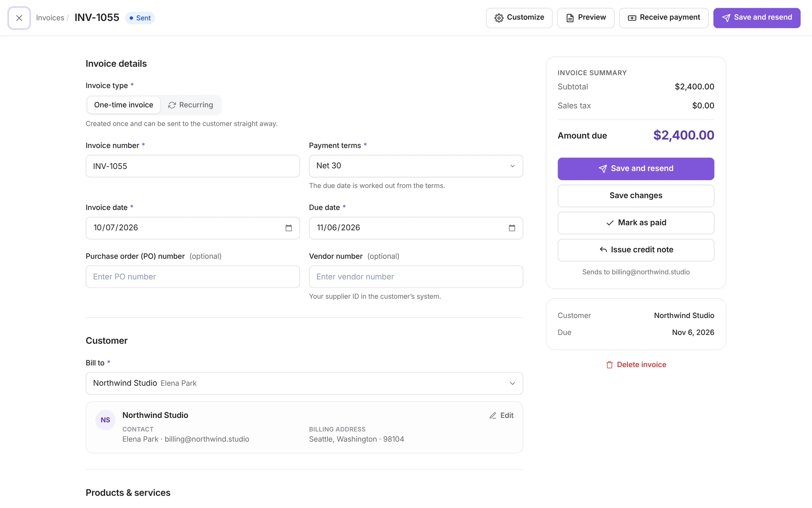Click Receive payment button
The width and height of the screenshot is (812, 508).
(x=664, y=18)
